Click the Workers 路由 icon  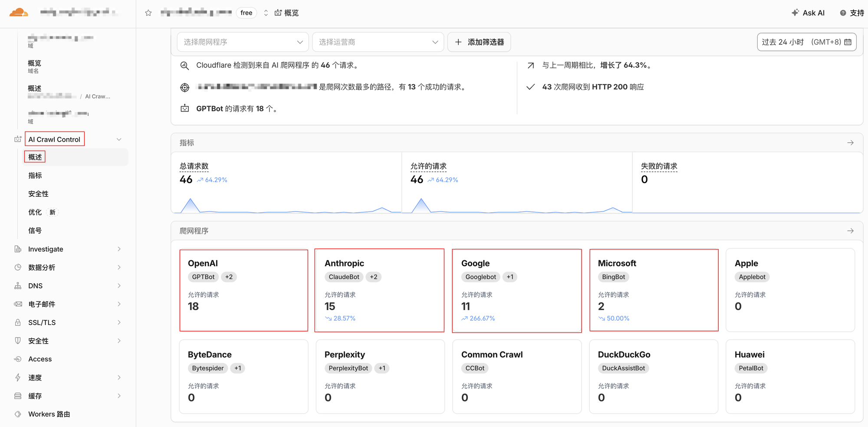(18, 414)
